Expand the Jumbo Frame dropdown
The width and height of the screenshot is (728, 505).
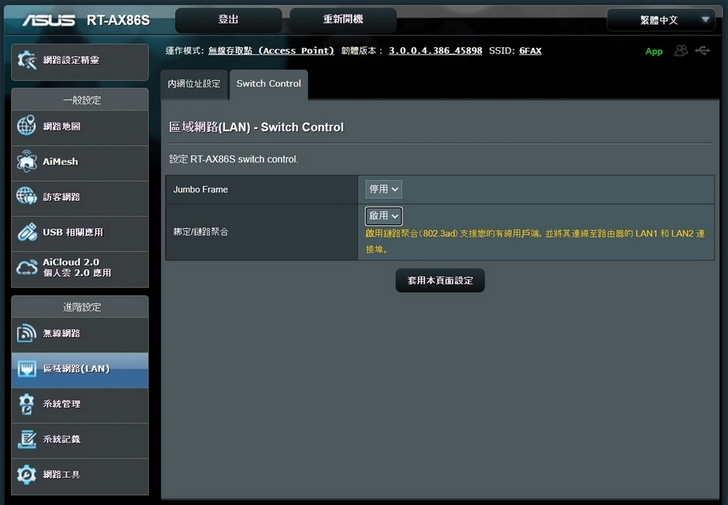pyautogui.click(x=384, y=189)
